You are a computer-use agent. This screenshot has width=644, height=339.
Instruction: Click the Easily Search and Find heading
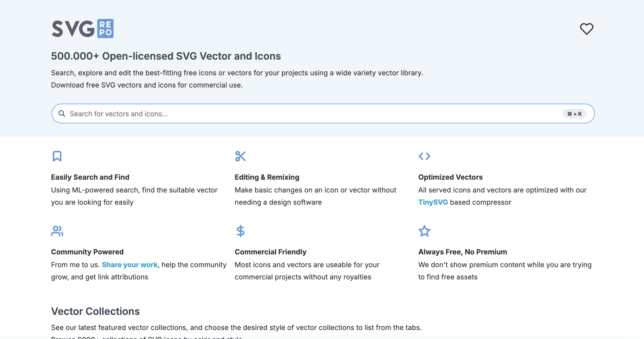pyautogui.click(x=90, y=177)
